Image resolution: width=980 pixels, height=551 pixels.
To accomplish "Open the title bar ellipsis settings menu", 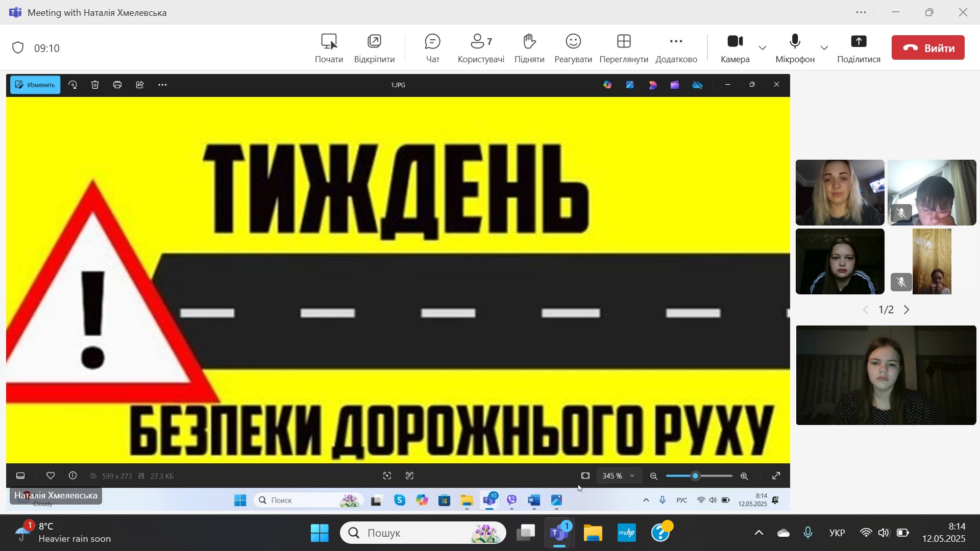I will pyautogui.click(x=861, y=12).
